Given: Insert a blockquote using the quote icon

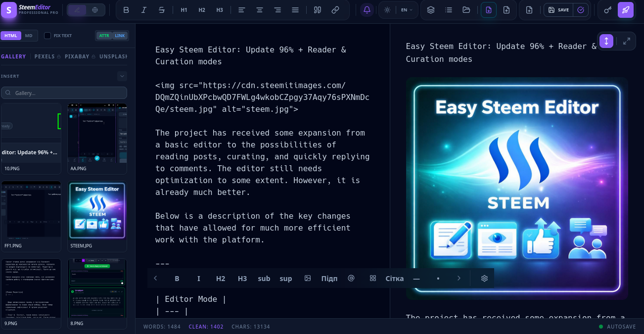Looking at the screenshot, I should click(318, 10).
